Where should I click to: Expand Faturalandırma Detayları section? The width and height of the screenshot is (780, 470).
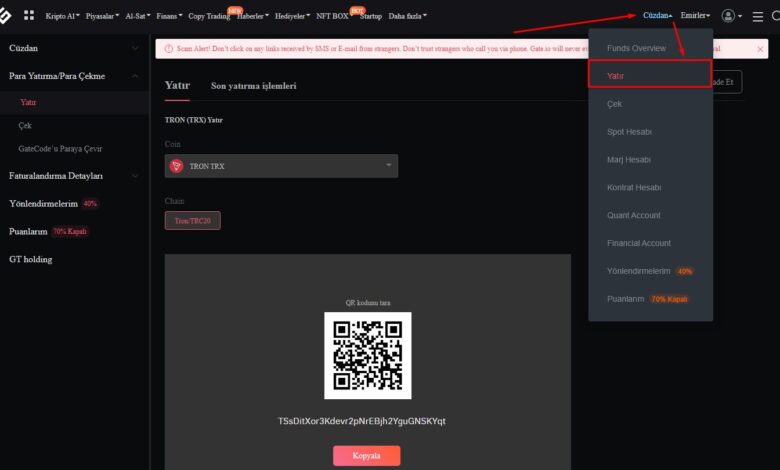coord(75,176)
